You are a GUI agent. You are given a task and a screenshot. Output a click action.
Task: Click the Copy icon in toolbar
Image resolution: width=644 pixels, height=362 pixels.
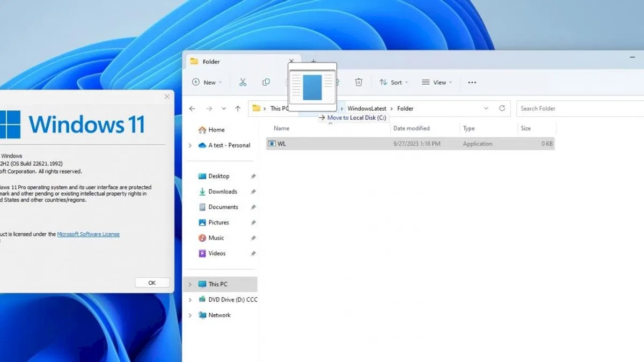point(266,82)
